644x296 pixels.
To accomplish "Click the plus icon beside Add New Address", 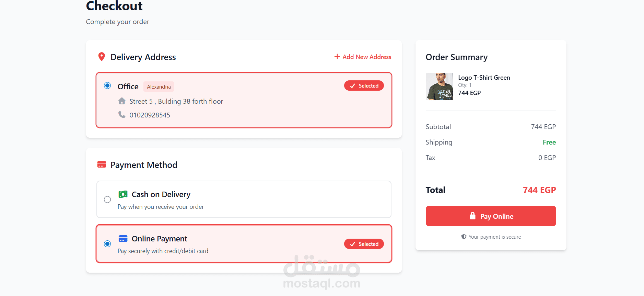I will 337,57.
